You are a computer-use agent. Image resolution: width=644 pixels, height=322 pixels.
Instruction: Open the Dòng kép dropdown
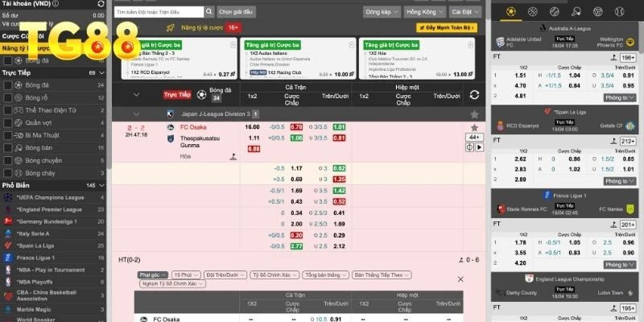pyautogui.click(x=382, y=12)
